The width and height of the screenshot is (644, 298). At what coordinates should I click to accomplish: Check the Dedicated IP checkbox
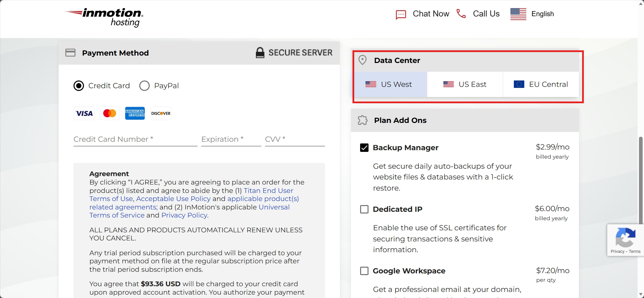tap(364, 209)
